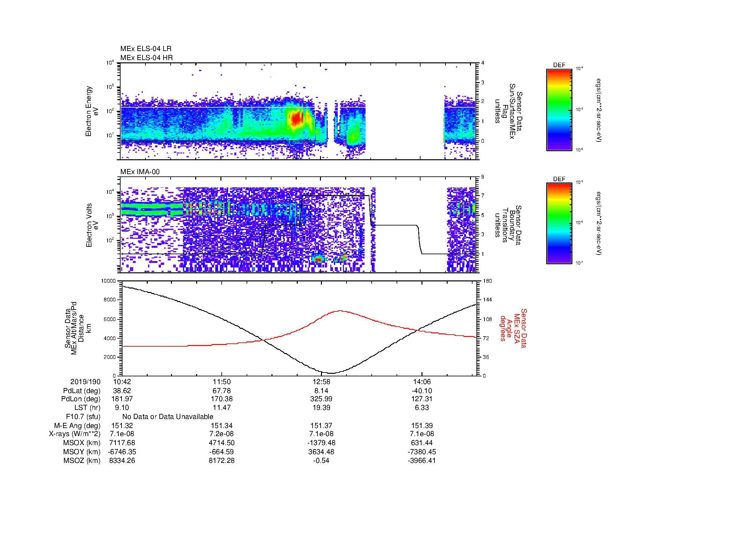The height and width of the screenshot is (534, 756).
Task: Click the '10000' altitude axis tick
Action: click(109, 281)
